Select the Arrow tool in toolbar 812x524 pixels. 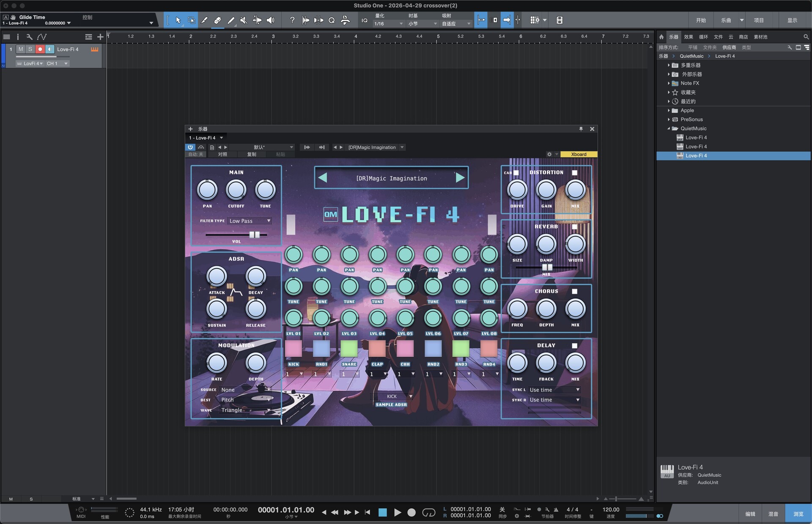(178, 20)
